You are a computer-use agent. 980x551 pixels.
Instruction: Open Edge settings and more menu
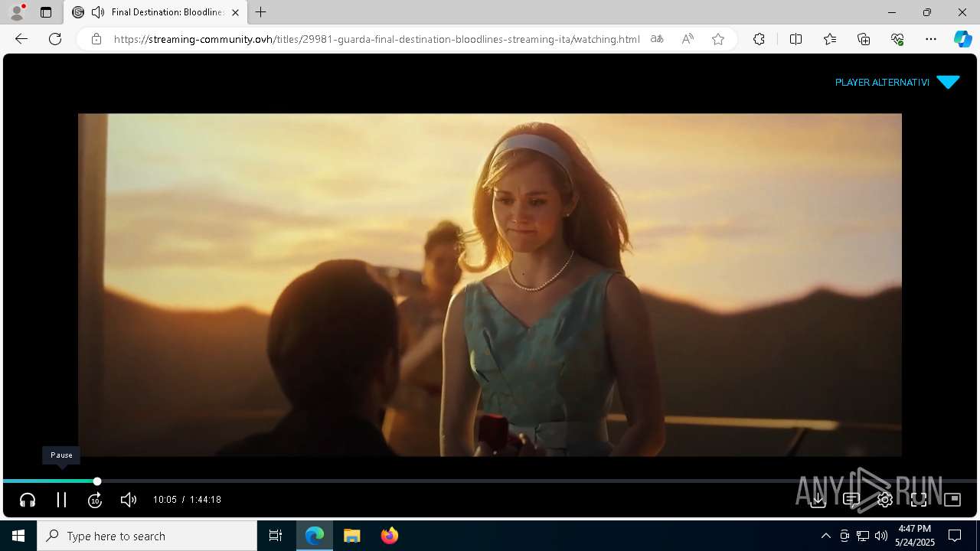931,39
